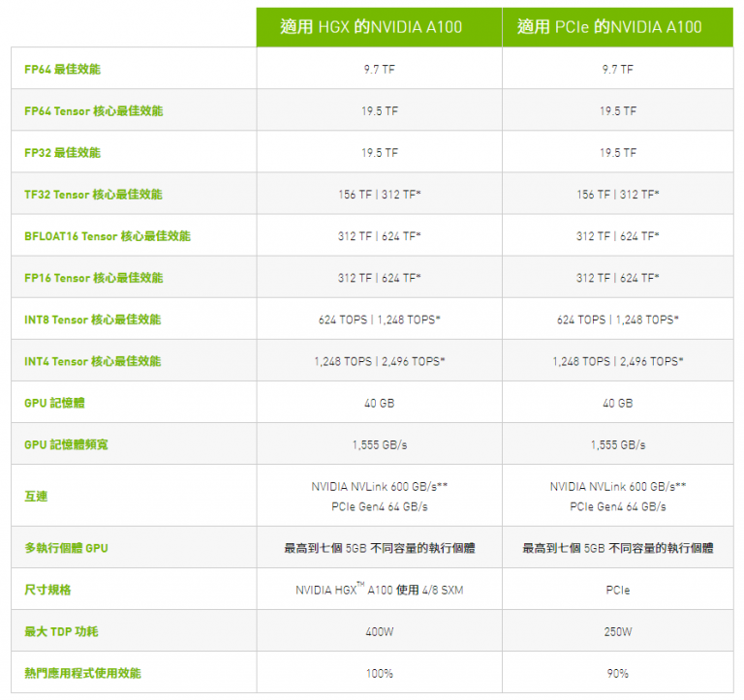Select the 'BFLOAT16 Tensor 核心最佳效能' row label
Screen dimensions: 744x700
click(x=108, y=236)
